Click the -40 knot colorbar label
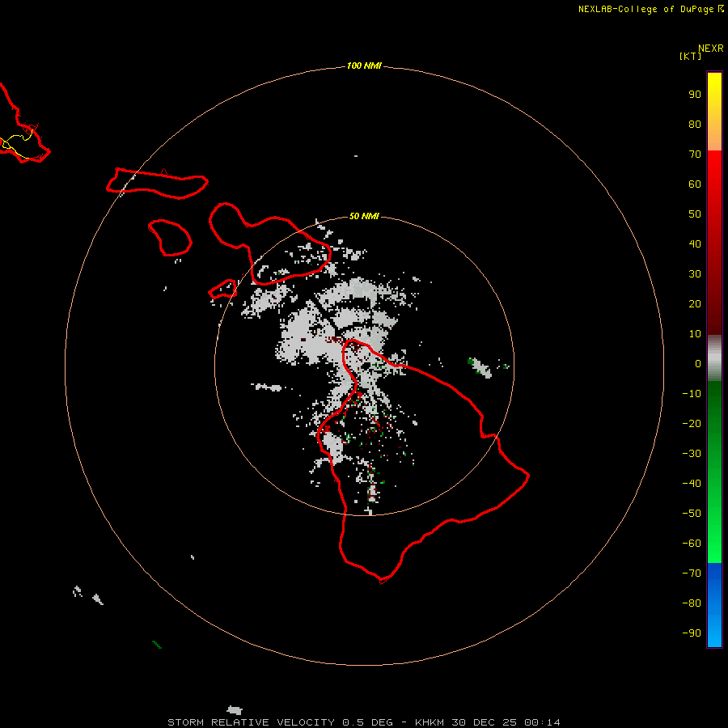 [692, 484]
